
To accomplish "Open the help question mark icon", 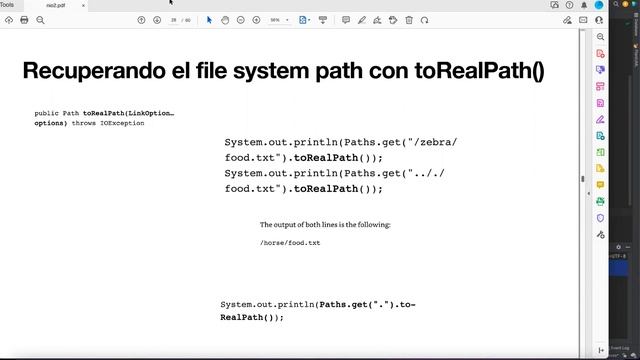I will [569, 5].
